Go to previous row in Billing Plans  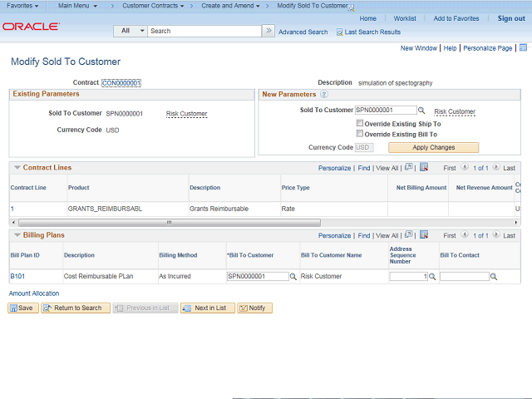(465, 234)
